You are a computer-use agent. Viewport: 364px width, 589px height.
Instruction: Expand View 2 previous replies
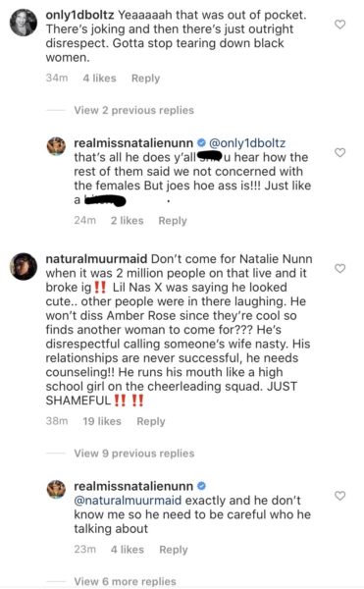coord(134,110)
